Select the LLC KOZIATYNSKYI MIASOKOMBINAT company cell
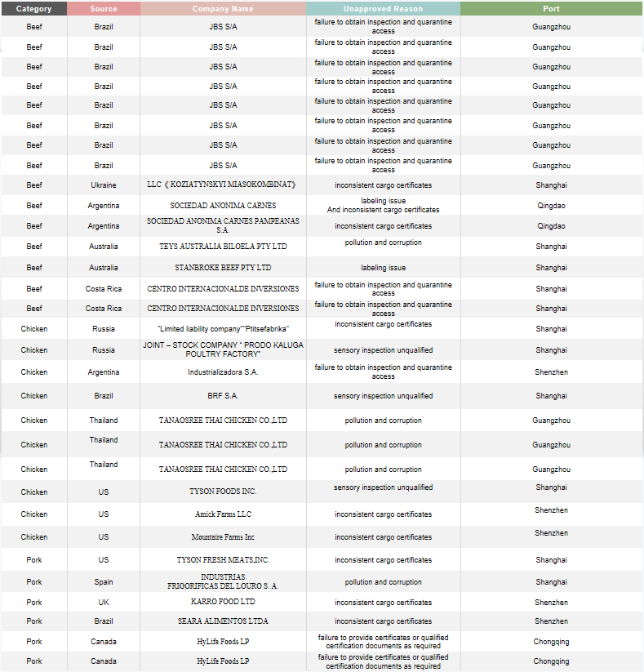Viewport: 644px width, 672px height. 223,185
